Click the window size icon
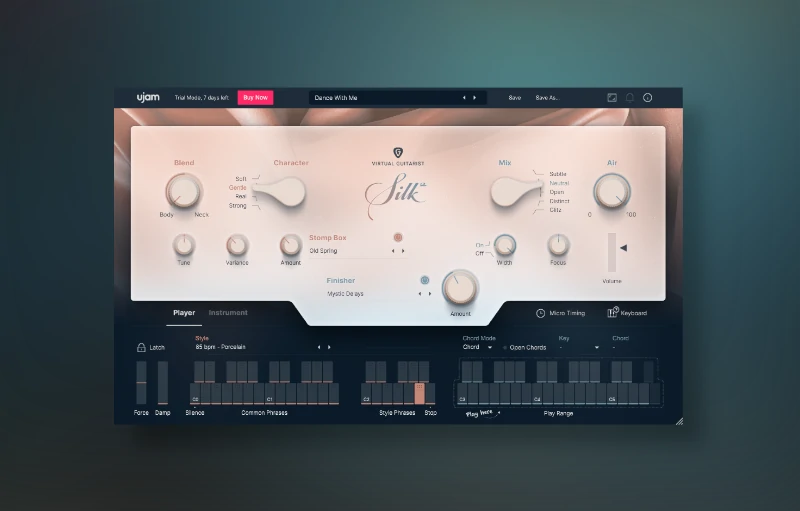Image resolution: width=800 pixels, height=511 pixels. point(612,97)
